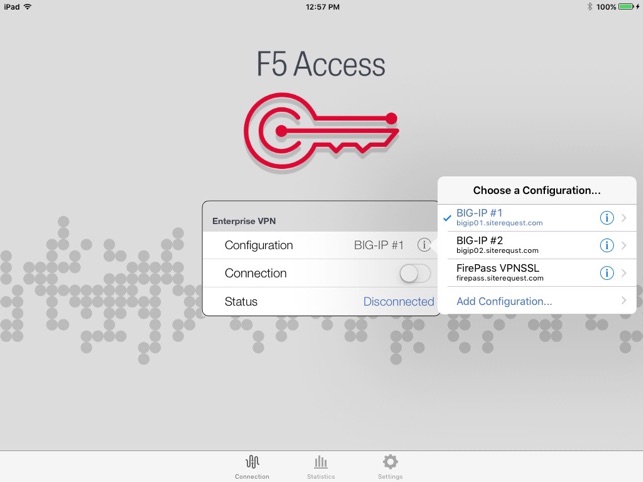The width and height of the screenshot is (643, 482).
Task: Switch to the Statistics tab
Action: (321, 467)
